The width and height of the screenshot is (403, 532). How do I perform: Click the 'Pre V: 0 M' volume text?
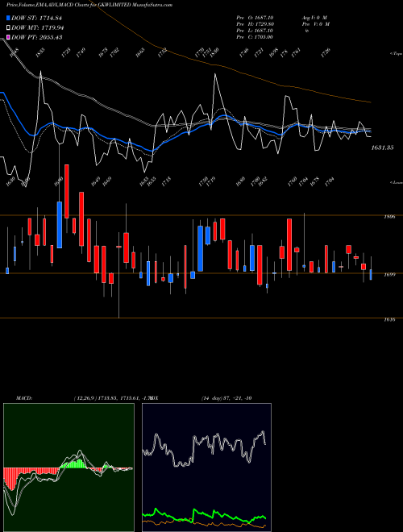point(316,24)
